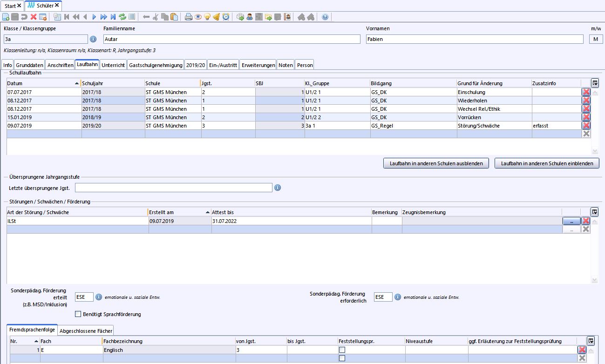Delete the Englisch language row
The height and width of the screenshot is (364, 605).
click(582, 350)
